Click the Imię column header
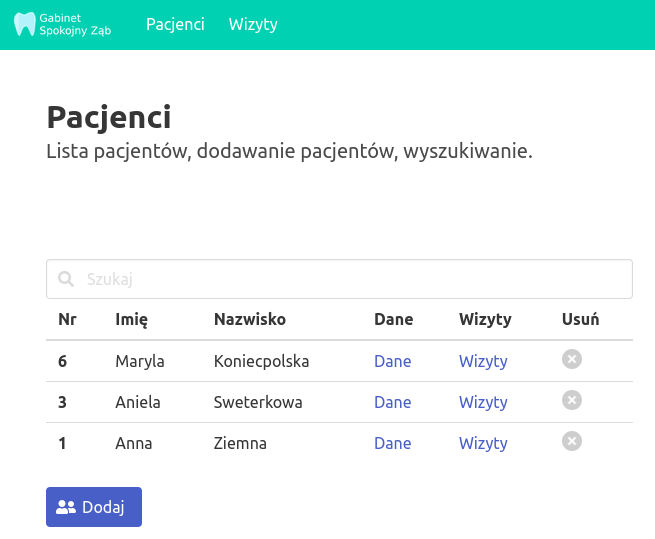 coord(132,319)
